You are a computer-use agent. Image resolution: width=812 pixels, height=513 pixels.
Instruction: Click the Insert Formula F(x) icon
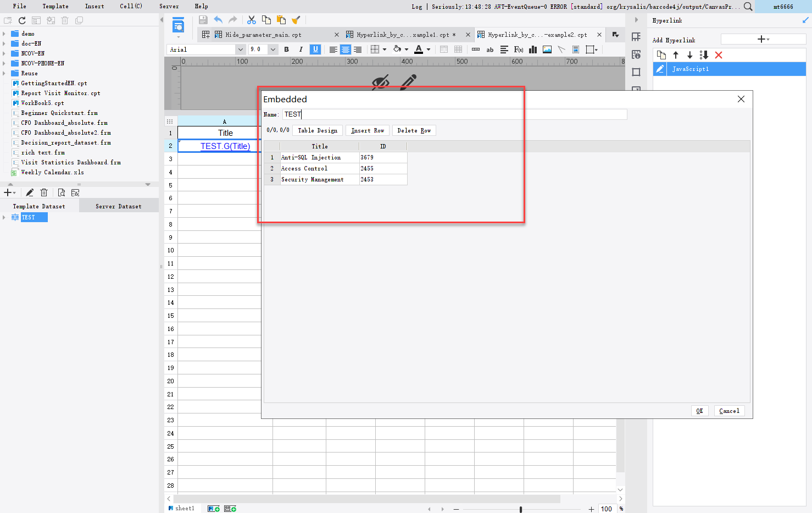(x=519, y=49)
